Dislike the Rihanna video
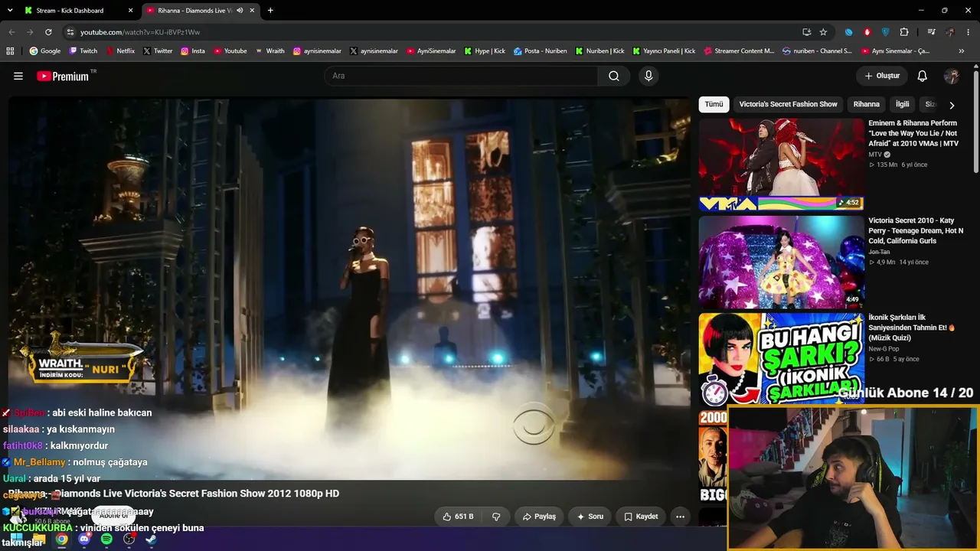The height and width of the screenshot is (551, 980). tap(496, 517)
